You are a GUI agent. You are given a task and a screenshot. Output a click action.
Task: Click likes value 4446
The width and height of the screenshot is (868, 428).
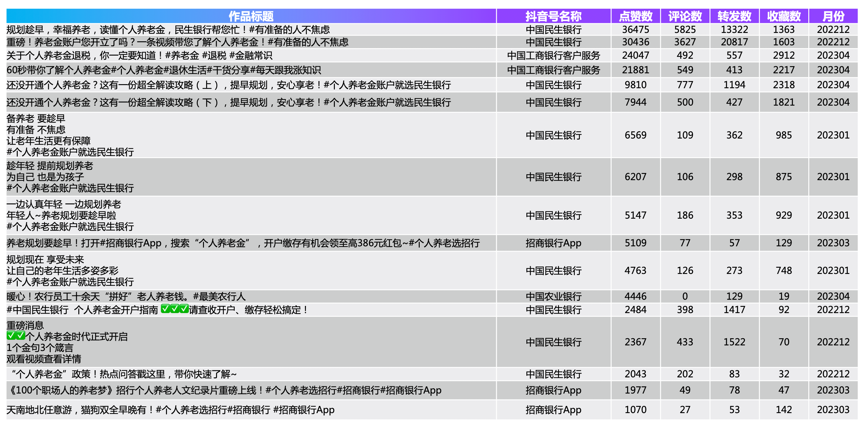635,296
